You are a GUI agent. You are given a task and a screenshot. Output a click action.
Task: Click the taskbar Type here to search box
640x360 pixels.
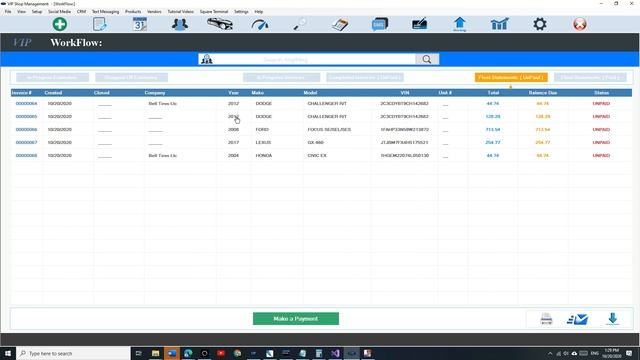click(x=73, y=353)
